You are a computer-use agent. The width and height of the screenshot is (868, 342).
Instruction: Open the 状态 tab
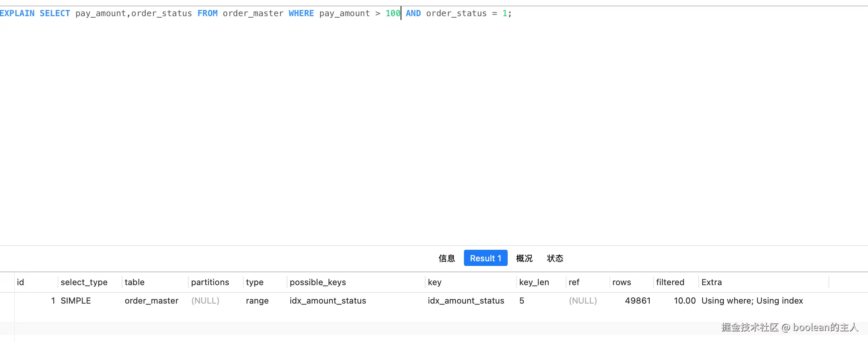tap(555, 258)
